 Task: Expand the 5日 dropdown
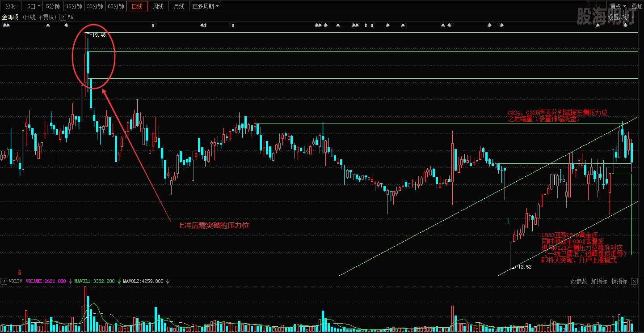point(33,6)
